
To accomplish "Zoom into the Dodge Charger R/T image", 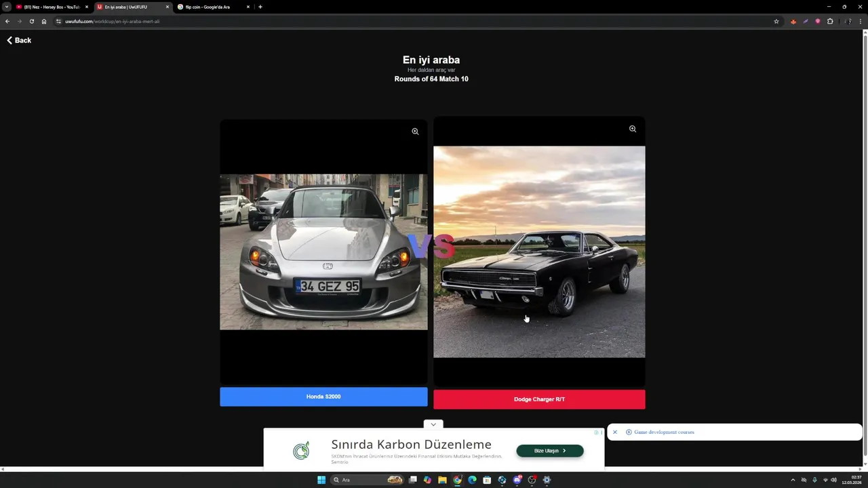I will click(633, 129).
